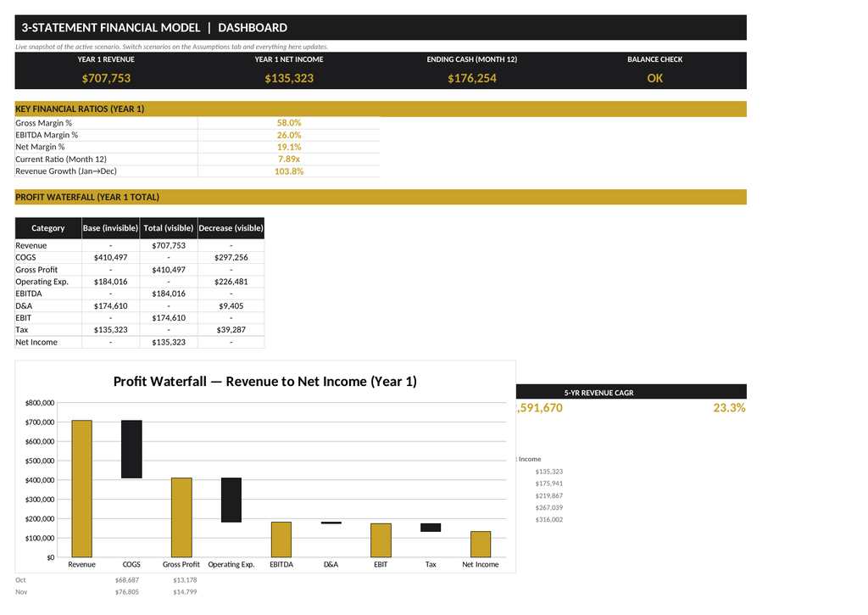Select the $13,178 value in the Oct row
868x615 pixels.
(x=185, y=580)
